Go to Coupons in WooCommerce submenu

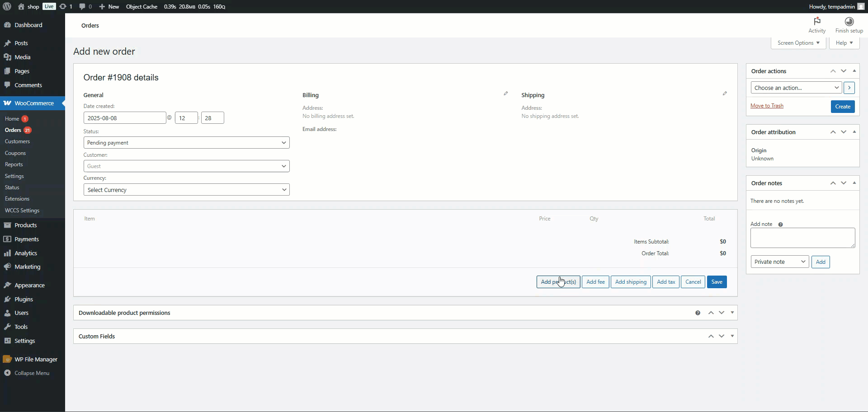[15, 153]
